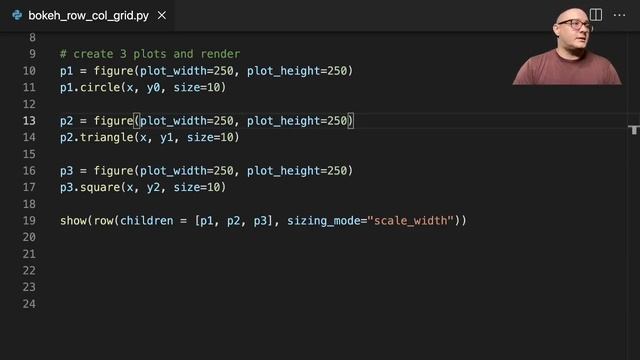The height and width of the screenshot is (360, 640).
Task: Click 'p3.square' on line 17
Action: point(90,187)
